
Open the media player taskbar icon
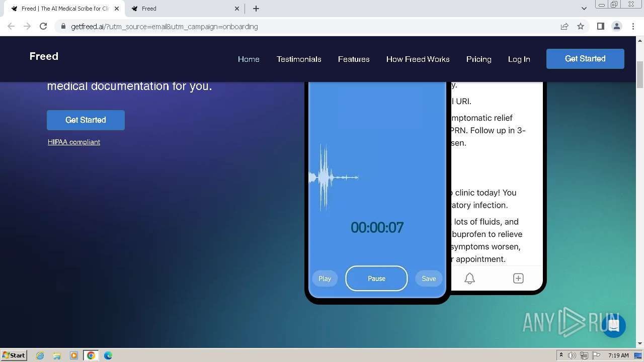(74, 355)
